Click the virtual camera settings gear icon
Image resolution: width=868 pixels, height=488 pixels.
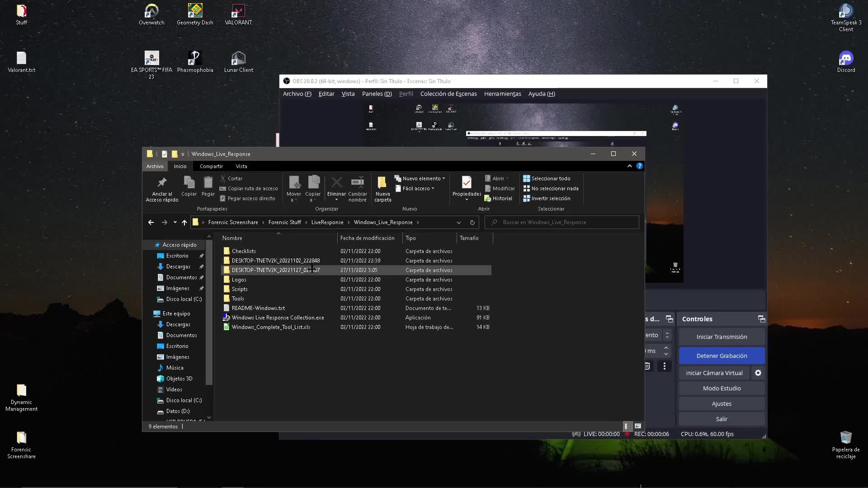pyautogui.click(x=758, y=373)
